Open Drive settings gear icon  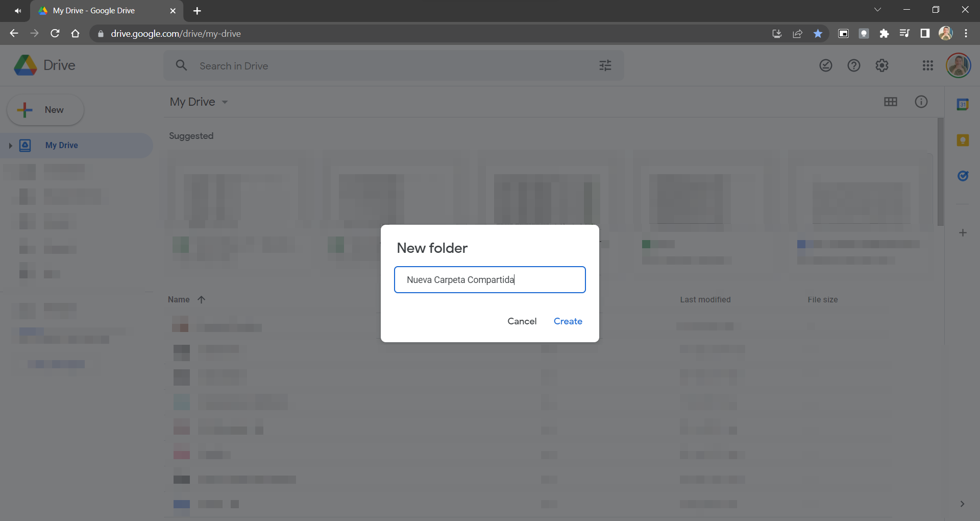[x=882, y=65]
